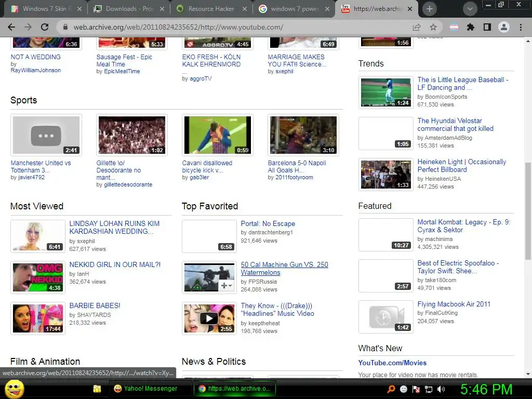Open Best of Electric Spoofaloo link

(458, 267)
